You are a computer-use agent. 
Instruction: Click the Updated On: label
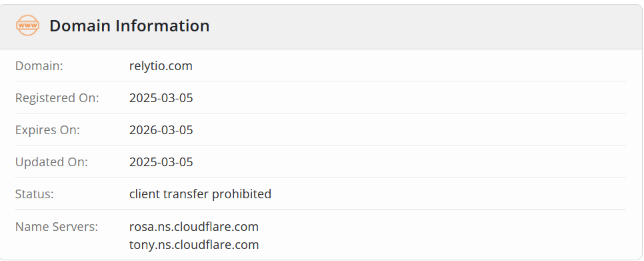coord(51,162)
